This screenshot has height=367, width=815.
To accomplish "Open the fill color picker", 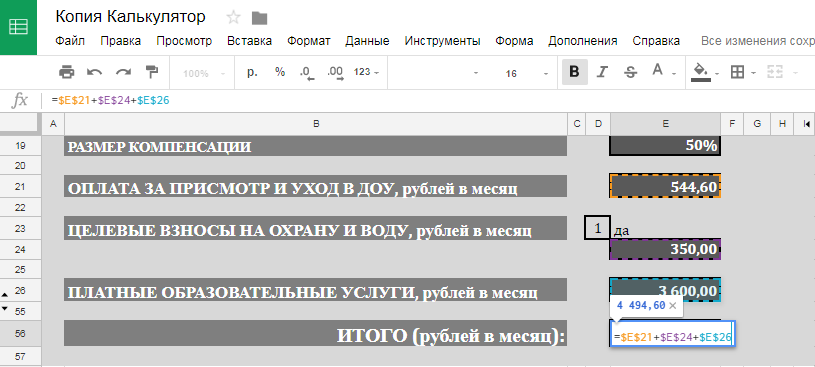I will (x=704, y=72).
